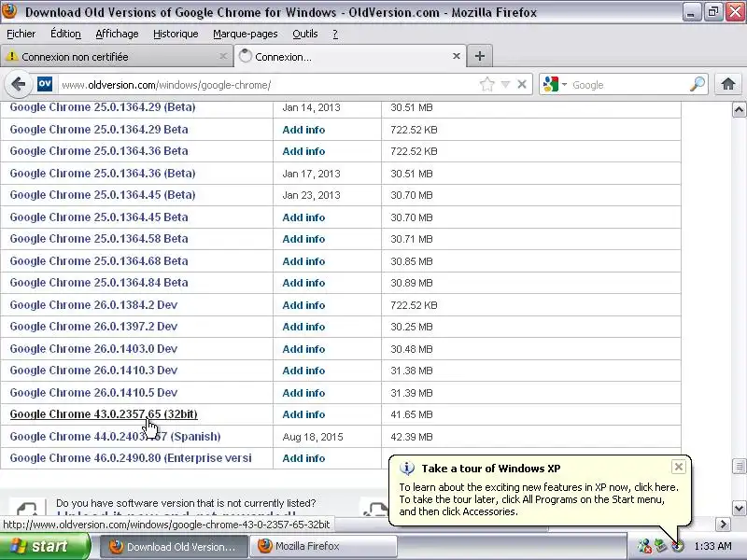This screenshot has width=747, height=560.
Task: Open Google Chrome 44.0.2403 (Spanish) link
Action: (115, 437)
